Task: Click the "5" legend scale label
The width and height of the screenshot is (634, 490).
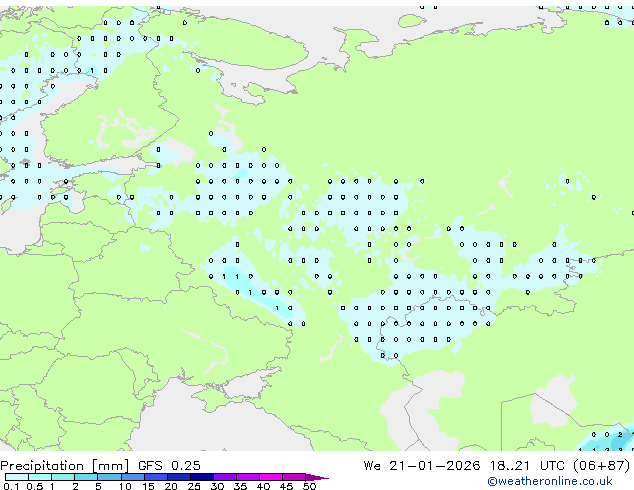Action: pos(98,486)
